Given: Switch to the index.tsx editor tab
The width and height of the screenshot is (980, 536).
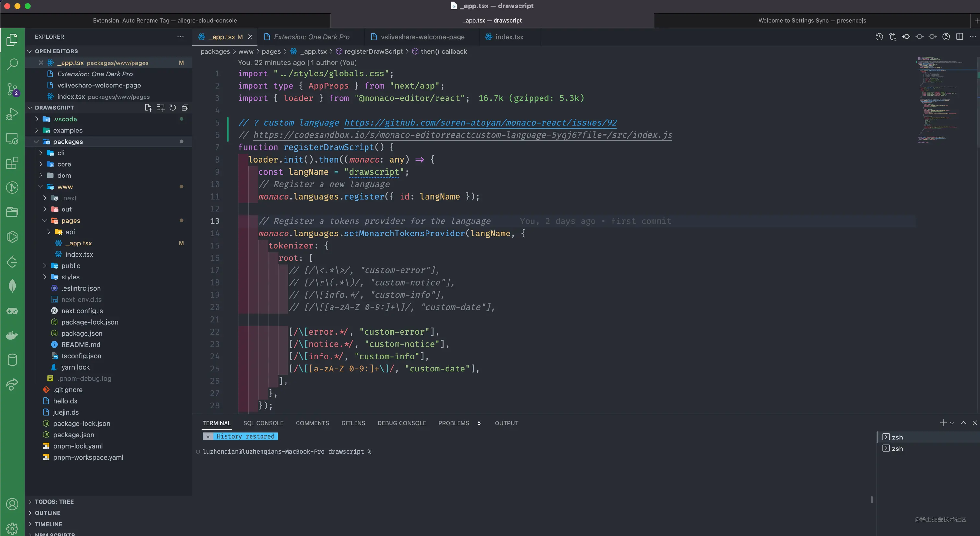Looking at the screenshot, I should (x=509, y=37).
